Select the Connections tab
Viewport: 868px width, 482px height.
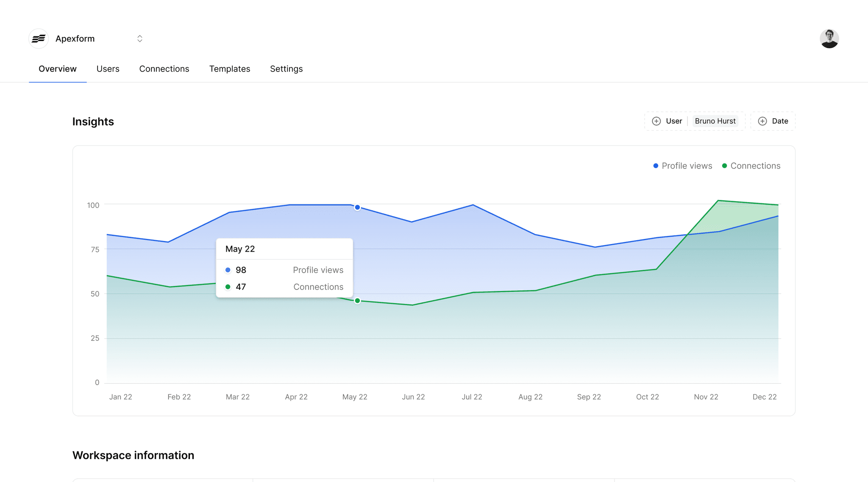pos(164,68)
